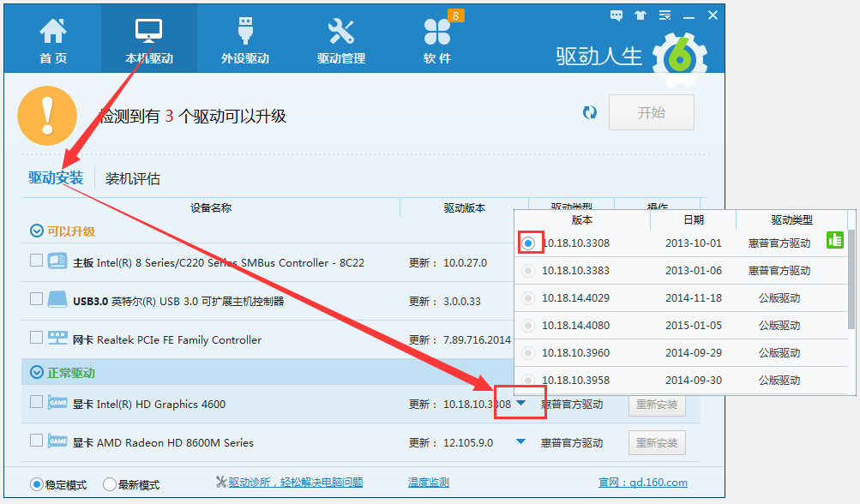Switch to 驱动安装 tab
The width and height of the screenshot is (860, 504).
pos(56,177)
